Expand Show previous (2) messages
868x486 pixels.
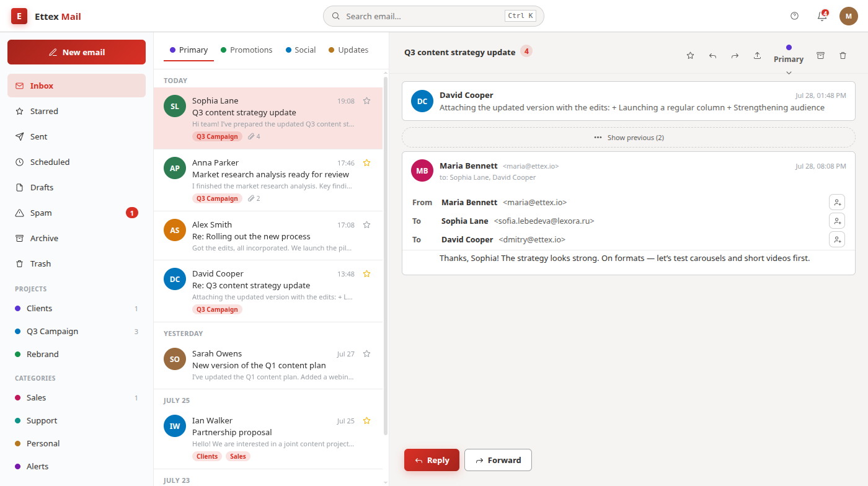click(x=629, y=138)
